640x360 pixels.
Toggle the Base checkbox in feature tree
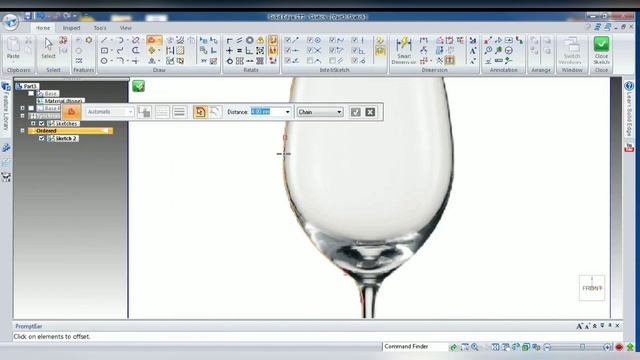[31, 93]
